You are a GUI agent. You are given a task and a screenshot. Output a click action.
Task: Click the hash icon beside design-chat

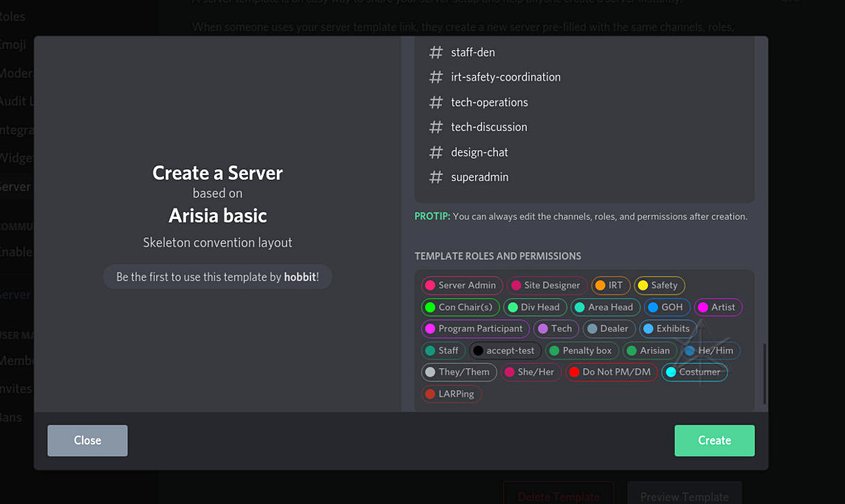[x=435, y=152]
